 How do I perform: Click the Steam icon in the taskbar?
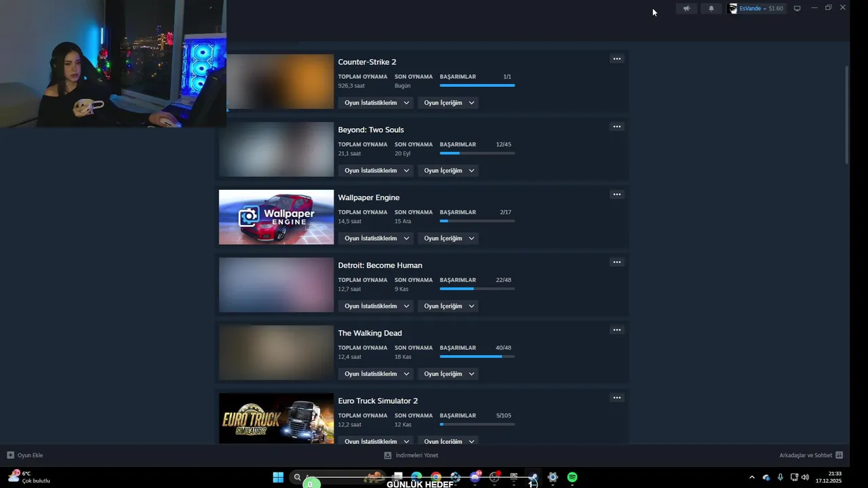534,477
